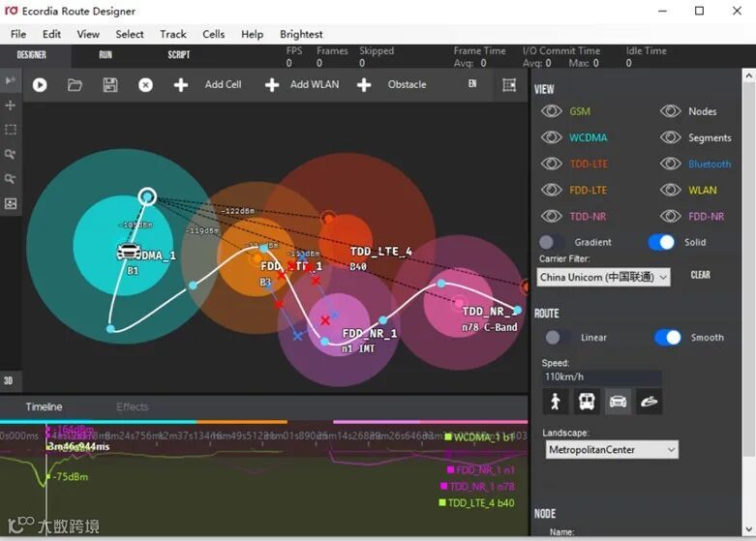The height and width of the screenshot is (541, 756).
Task: Enable the Gradient toggle
Action: (x=551, y=242)
